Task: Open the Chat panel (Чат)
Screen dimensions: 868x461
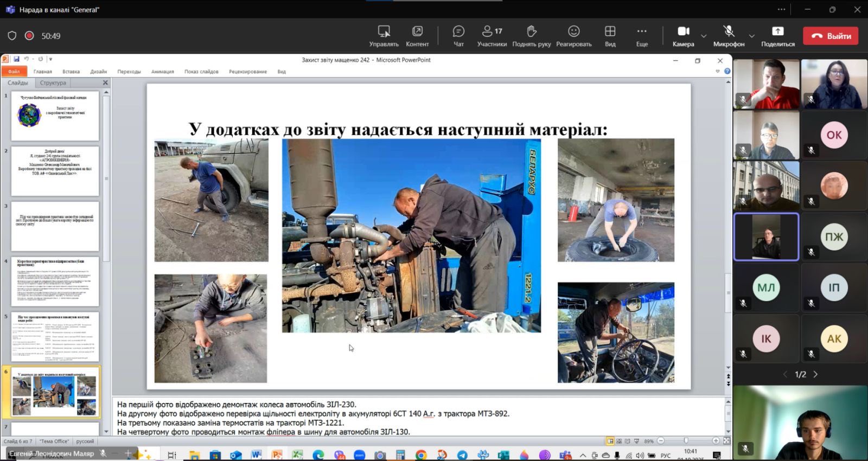Action: point(458,36)
